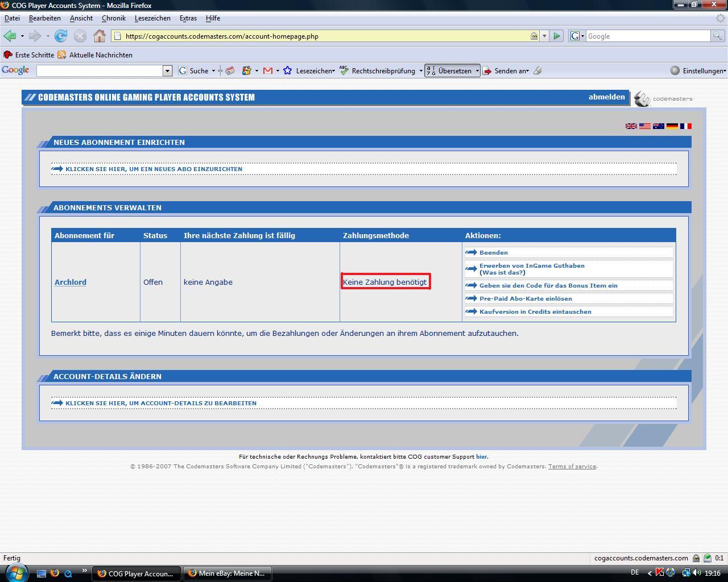This screenshot has width=728, height=582.
Task: Open the Terms of service link
Action: 572,466
